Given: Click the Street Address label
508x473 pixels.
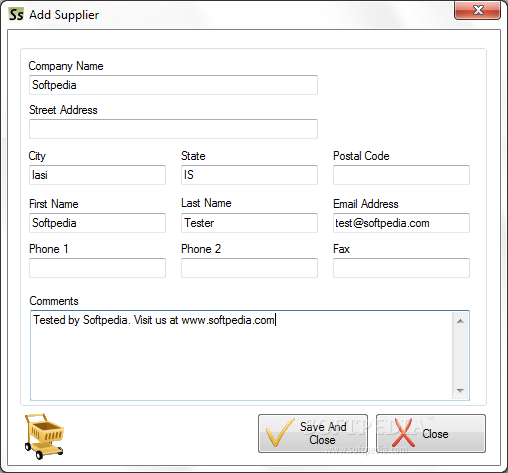Looking at the screenshot, I should point(63,110).
